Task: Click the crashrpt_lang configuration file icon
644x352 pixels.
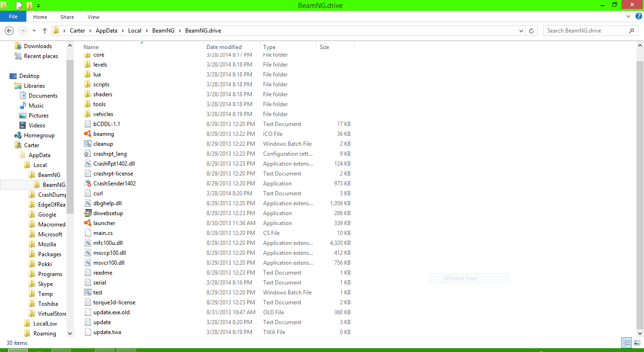Action: pyautogui.click(x=87, y=154)
